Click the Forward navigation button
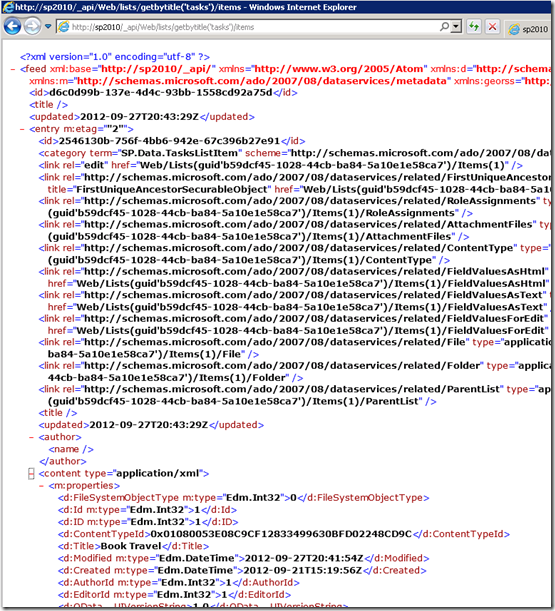 coord(32,26)
